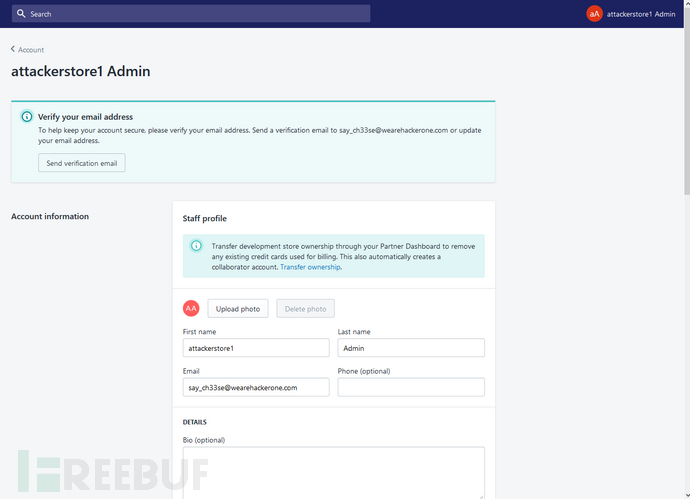The width and height of the screenshot is (690, 499).
Task: Click the aA user avatar in header
Action: 594,14
